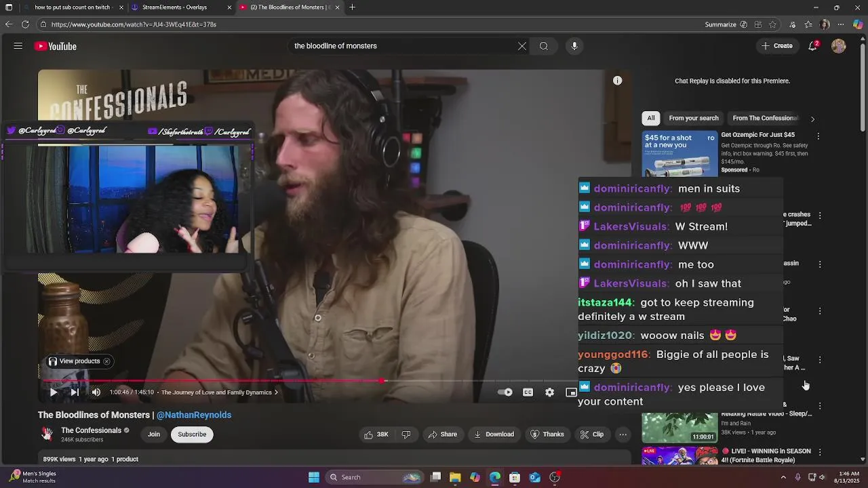Click the Create button

(777, 46)
